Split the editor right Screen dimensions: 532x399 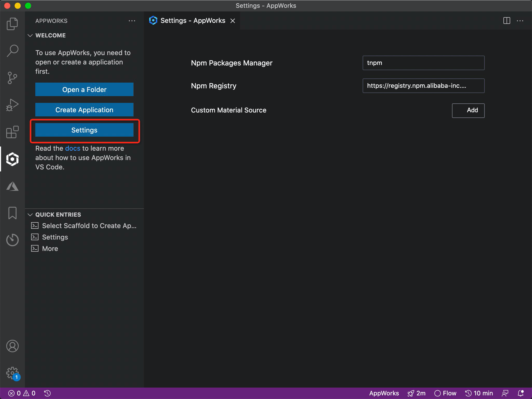point(507,21)
